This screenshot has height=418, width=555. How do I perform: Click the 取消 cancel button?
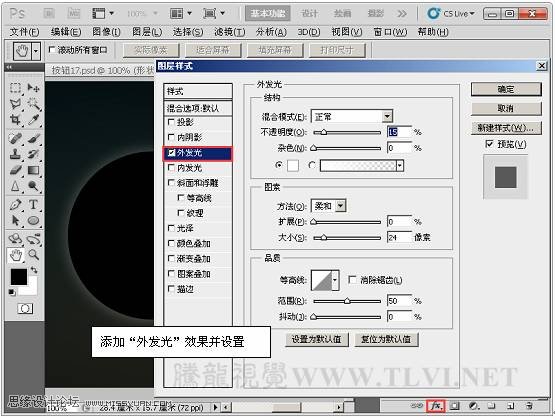coord(506,108)
